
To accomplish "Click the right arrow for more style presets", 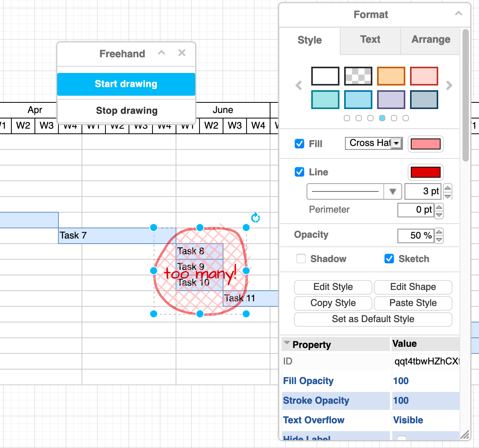I will [x=449, y=85].
